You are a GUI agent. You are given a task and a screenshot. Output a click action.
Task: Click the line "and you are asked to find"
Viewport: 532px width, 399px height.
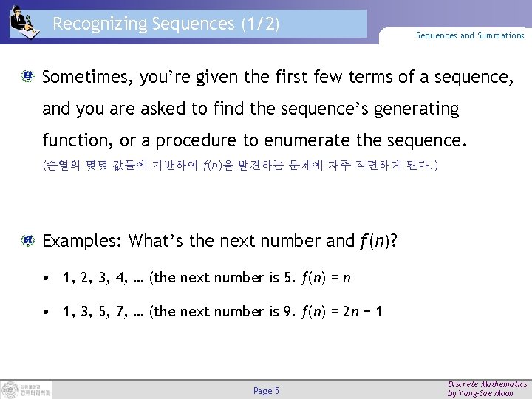pyautogui.click(x=250, y=109)
